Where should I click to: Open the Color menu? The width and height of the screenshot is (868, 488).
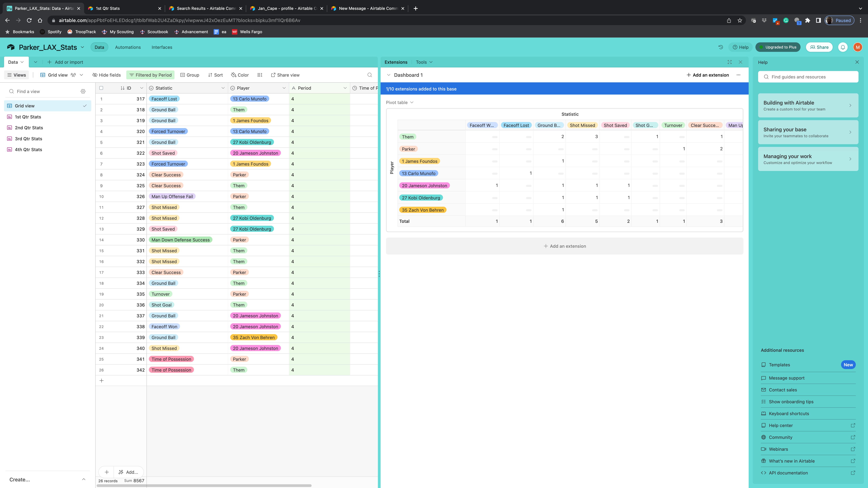pos(240,75)
